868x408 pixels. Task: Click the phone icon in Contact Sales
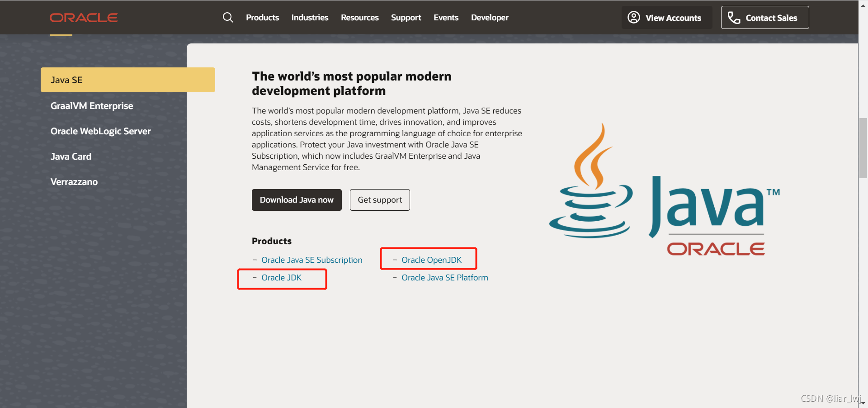[734, 18]
